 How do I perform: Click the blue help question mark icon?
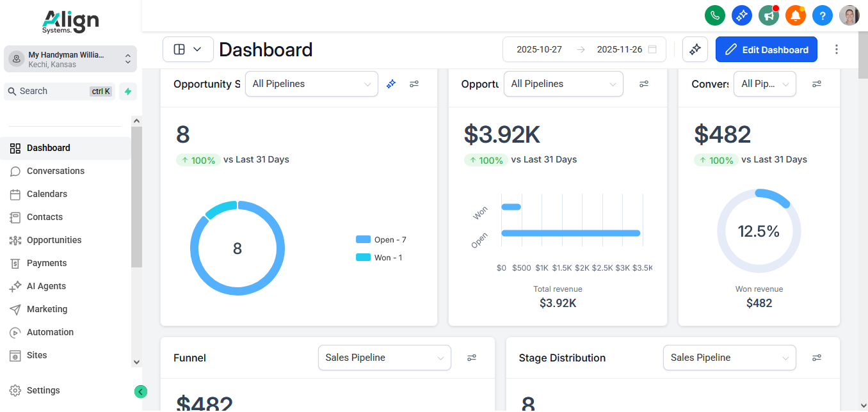coord(822,15)
